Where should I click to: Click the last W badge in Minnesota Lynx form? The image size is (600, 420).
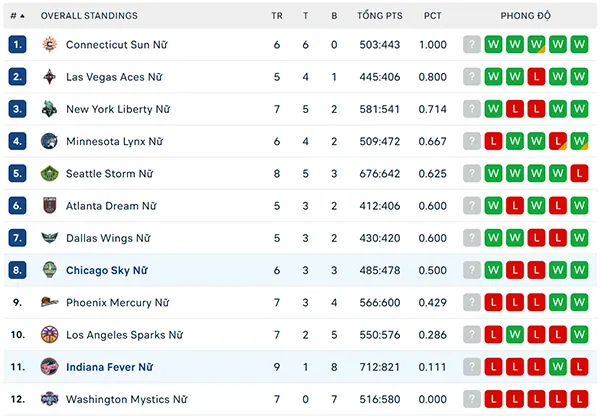click(x=579, y=141)
